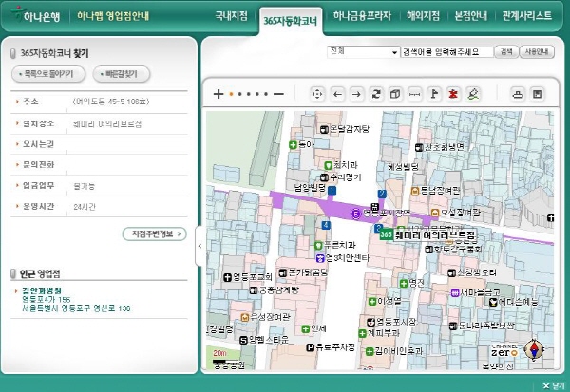Refresh the map with the reload icon
570x392 pixels.
click(376, 94)
